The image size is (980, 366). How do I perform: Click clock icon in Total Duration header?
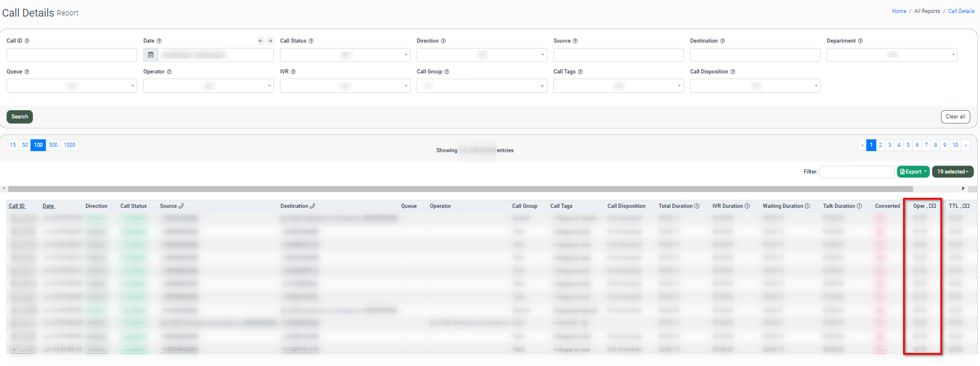pyautogui.click(x=697, y=206)
